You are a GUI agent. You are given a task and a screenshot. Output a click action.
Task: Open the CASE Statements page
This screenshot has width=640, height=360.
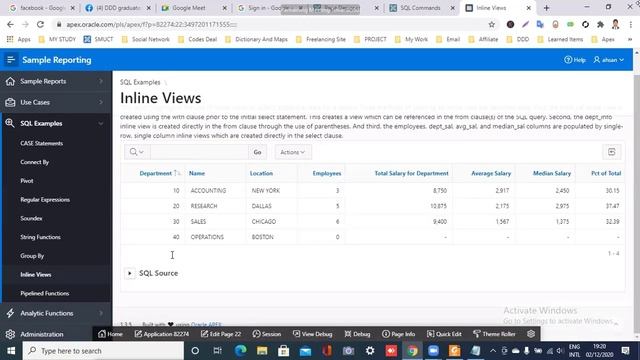42,143
